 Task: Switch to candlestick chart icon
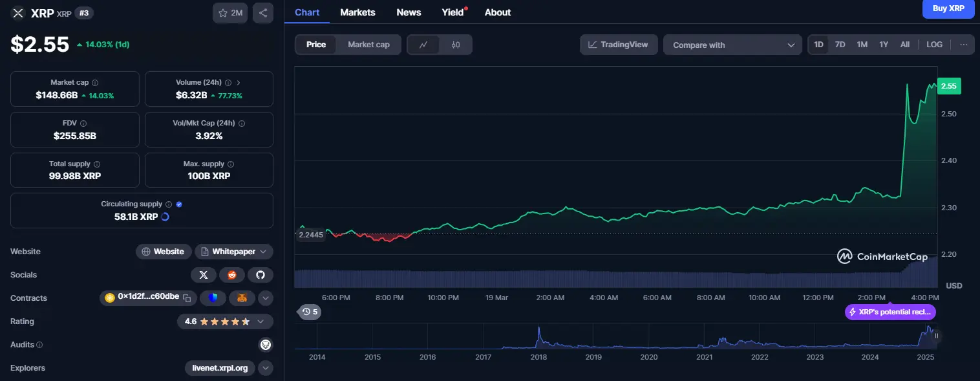[456, 45]
